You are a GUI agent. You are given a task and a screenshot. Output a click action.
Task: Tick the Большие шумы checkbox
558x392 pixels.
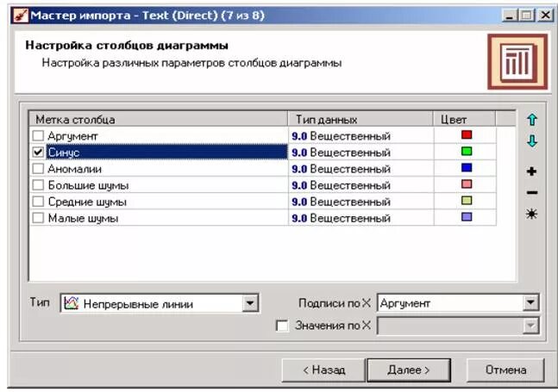tap(38, 184)
